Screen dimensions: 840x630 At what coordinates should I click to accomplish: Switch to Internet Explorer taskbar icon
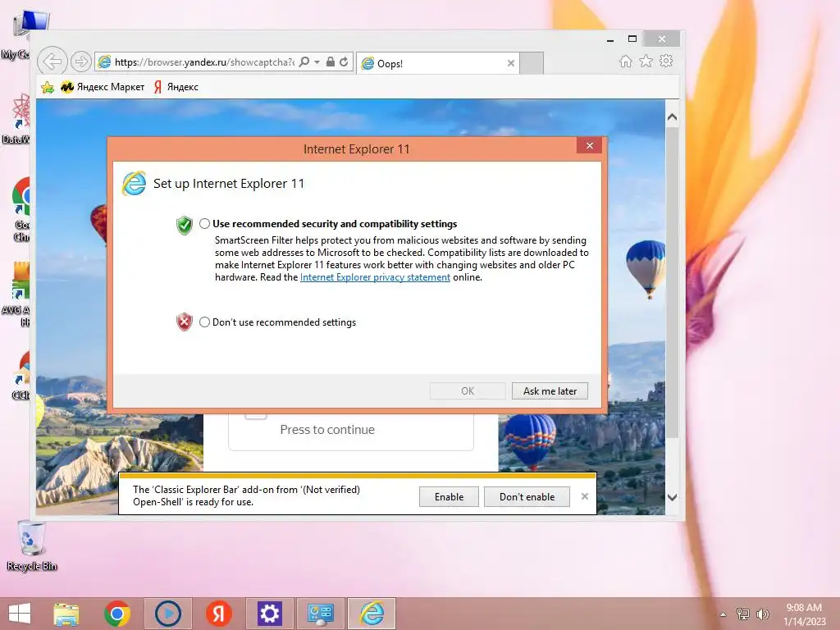372,614
